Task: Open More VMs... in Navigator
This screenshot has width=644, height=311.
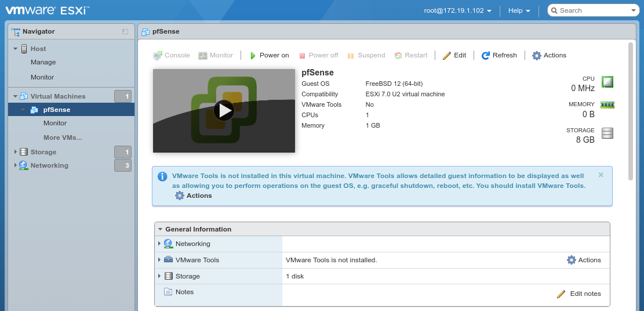Action: (x=63, y=138)
